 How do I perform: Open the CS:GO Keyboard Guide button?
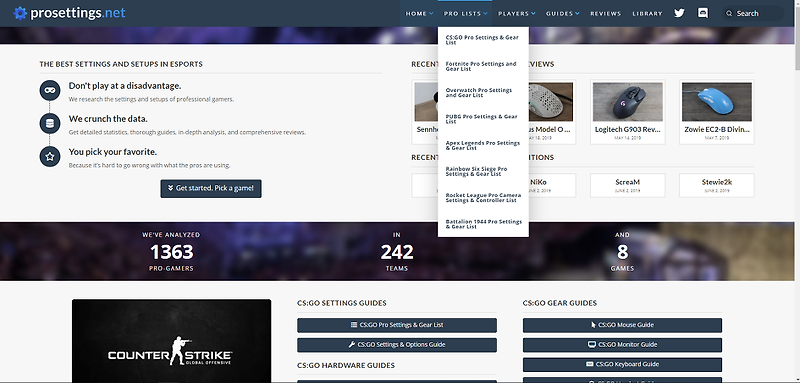pyautogui.click(x=622, y=365)
